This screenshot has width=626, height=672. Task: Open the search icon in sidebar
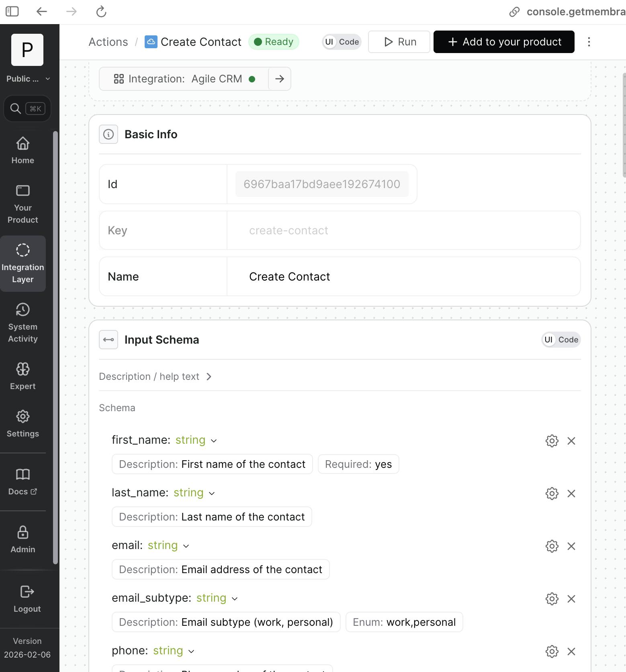pyautogui.click(x=16, y=109)
